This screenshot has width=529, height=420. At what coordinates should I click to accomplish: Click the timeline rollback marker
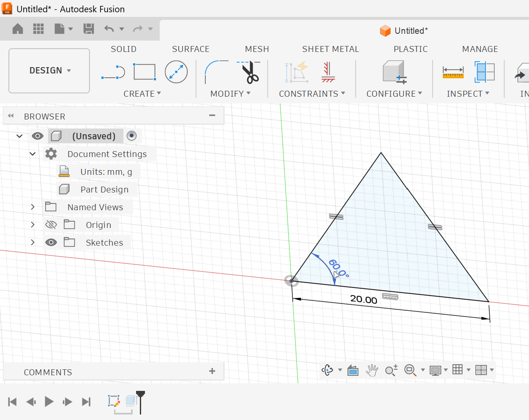coord(140,401)
